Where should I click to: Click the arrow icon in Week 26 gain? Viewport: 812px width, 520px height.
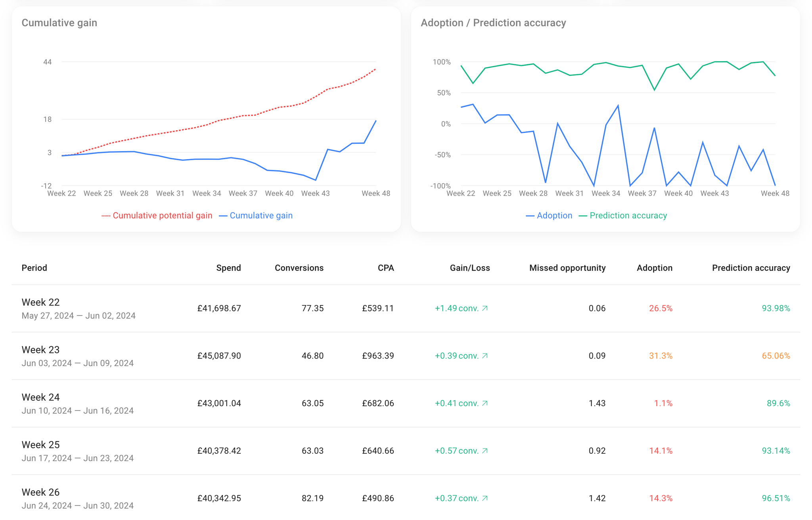[x=485, y=498]
